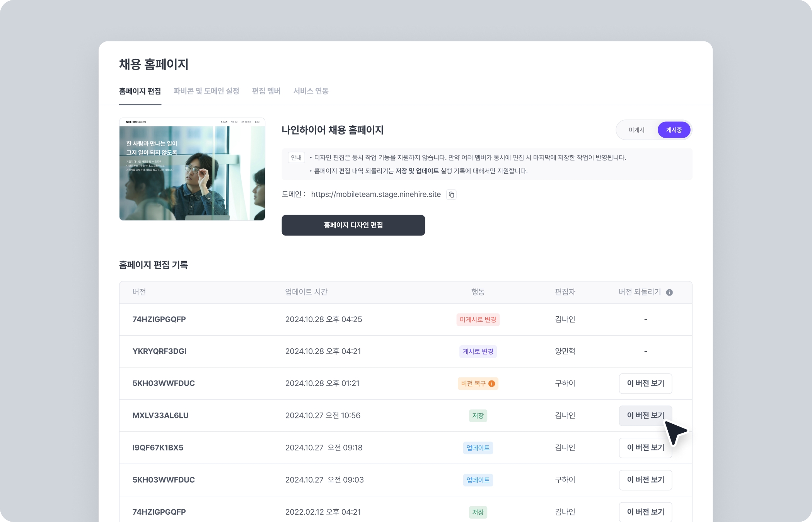Viewport: 812px width, 522px height.
Task: Click the 미게시로 변경 action badge
Action: (478, 319)
